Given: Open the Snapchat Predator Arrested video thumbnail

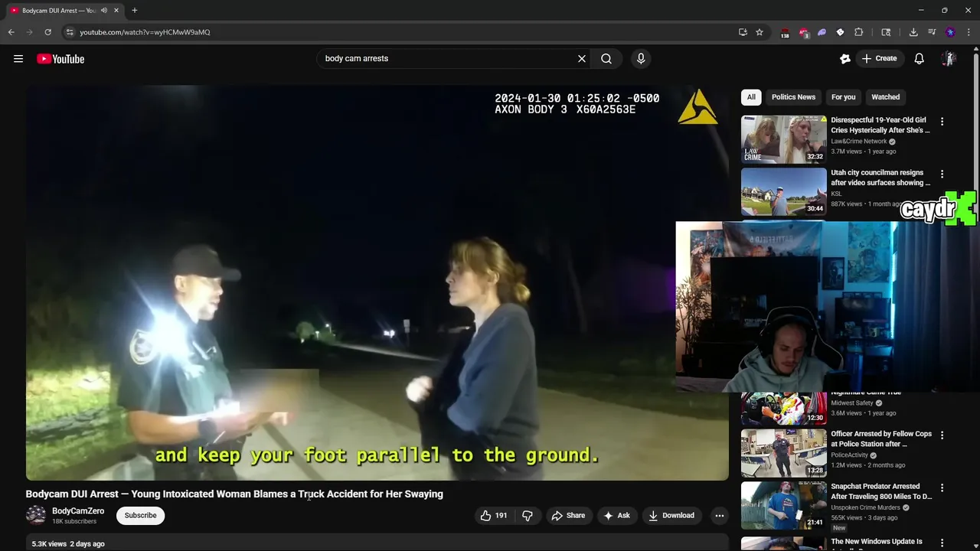Looking at the screenshot, I should click(784, 505).
